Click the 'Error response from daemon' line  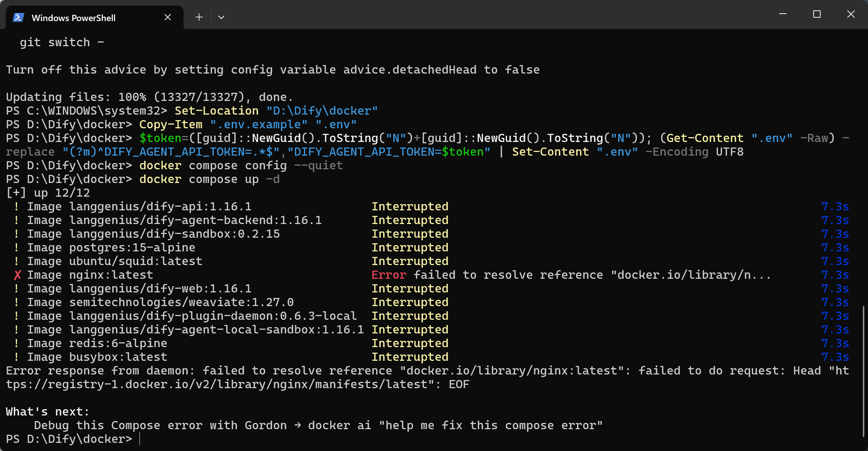[x=428, y=371]
